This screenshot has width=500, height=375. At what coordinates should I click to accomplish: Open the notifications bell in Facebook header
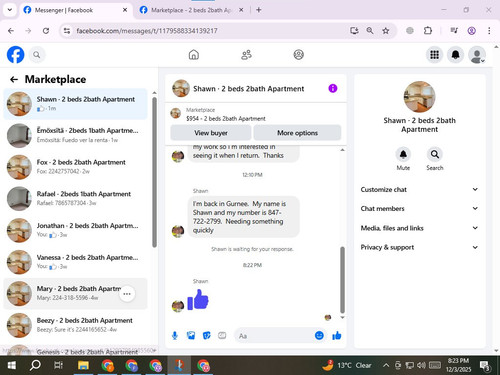pos(455,55)
